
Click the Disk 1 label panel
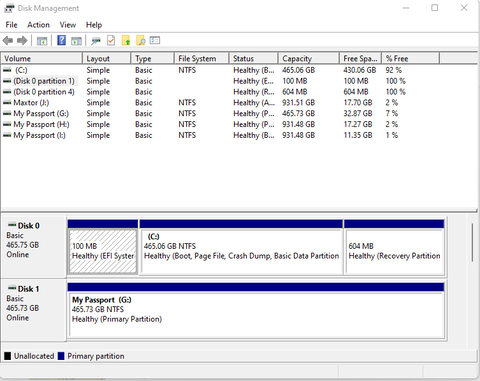33,310
